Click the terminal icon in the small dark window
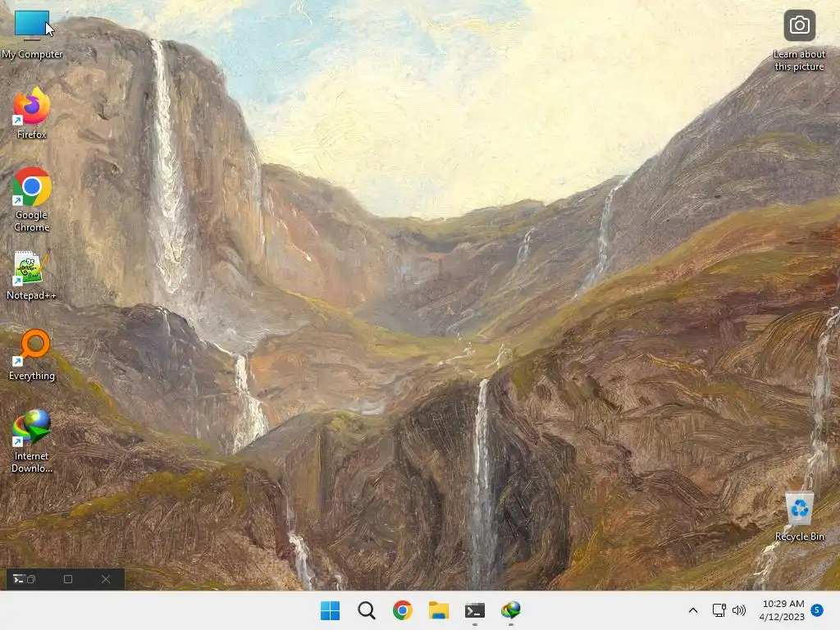Image resolution: width=840 pixels, height=630 pixels. coord(20,579)
